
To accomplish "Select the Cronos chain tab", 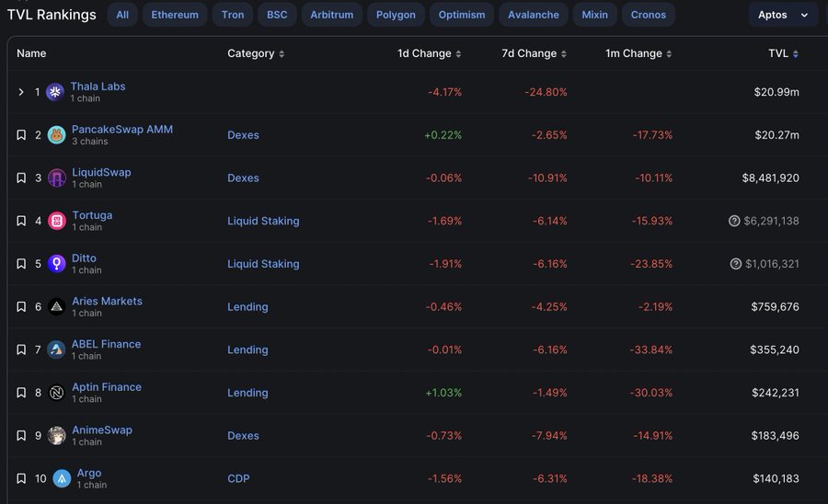I will coord(648,15).
